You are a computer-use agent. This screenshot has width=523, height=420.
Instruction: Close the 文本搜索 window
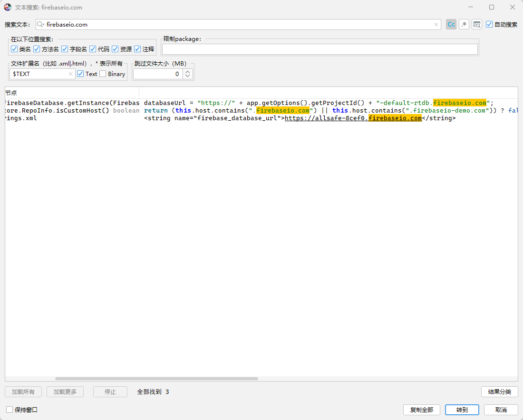coord(513,7)
